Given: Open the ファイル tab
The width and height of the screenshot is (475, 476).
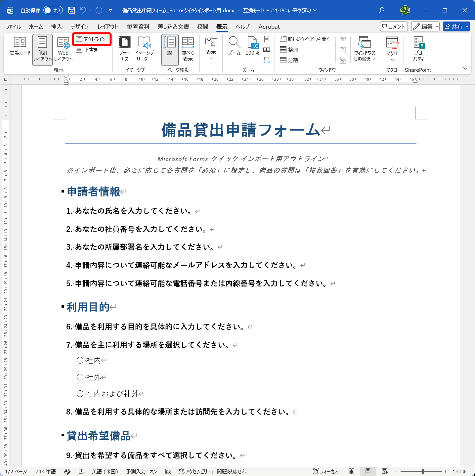Looking at the screenshot, I should click(13, 26).
